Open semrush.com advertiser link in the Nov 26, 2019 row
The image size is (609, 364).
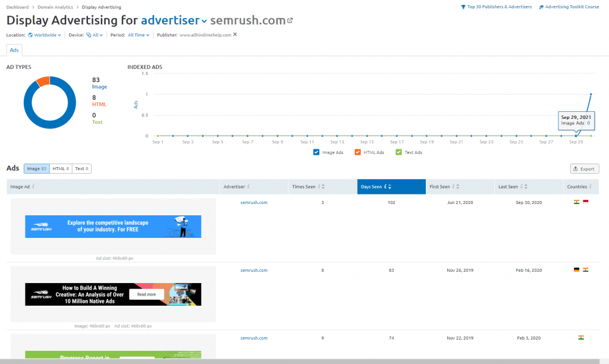pyautogui.click(x=253, y=270)
